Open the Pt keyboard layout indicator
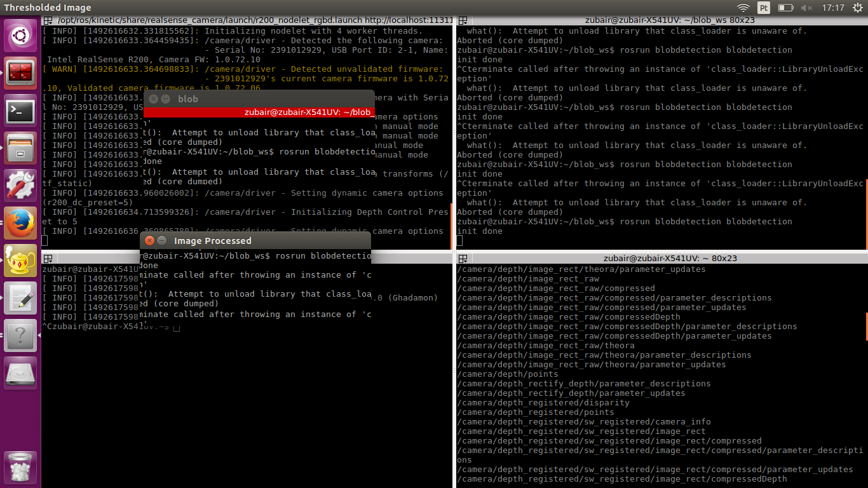Screen dimensions: 868x488 point(764,8)
